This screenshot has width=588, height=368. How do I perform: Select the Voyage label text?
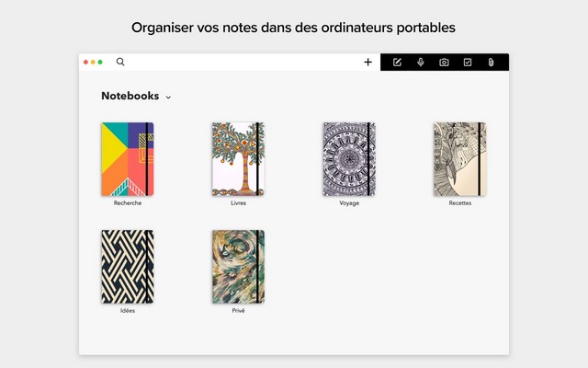[349, 202]
